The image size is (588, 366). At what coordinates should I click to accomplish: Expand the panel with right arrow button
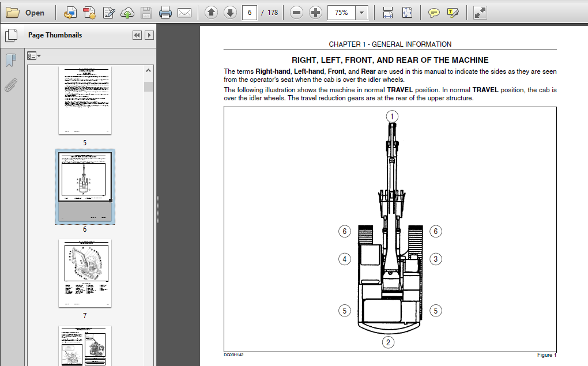click(149, 35)
